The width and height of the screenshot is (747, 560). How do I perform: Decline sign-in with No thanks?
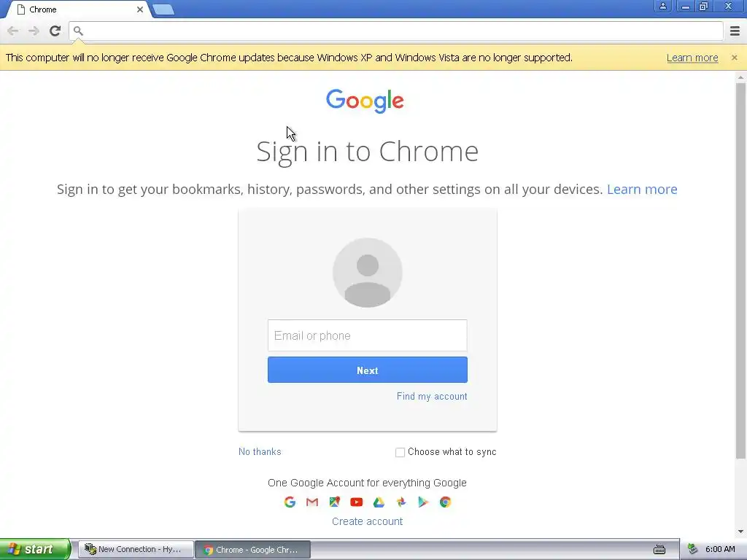260,451
